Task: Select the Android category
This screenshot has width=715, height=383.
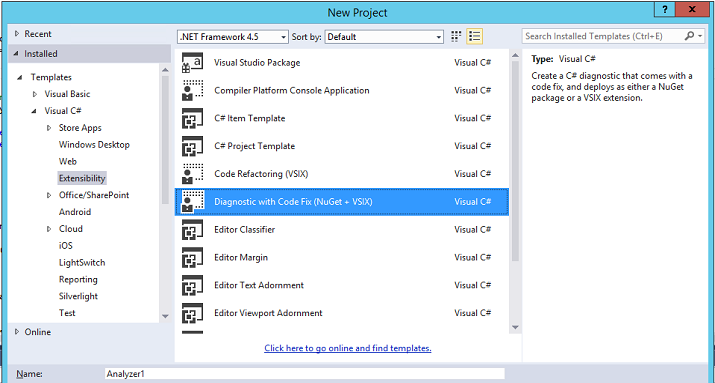Action: [75, 212]
